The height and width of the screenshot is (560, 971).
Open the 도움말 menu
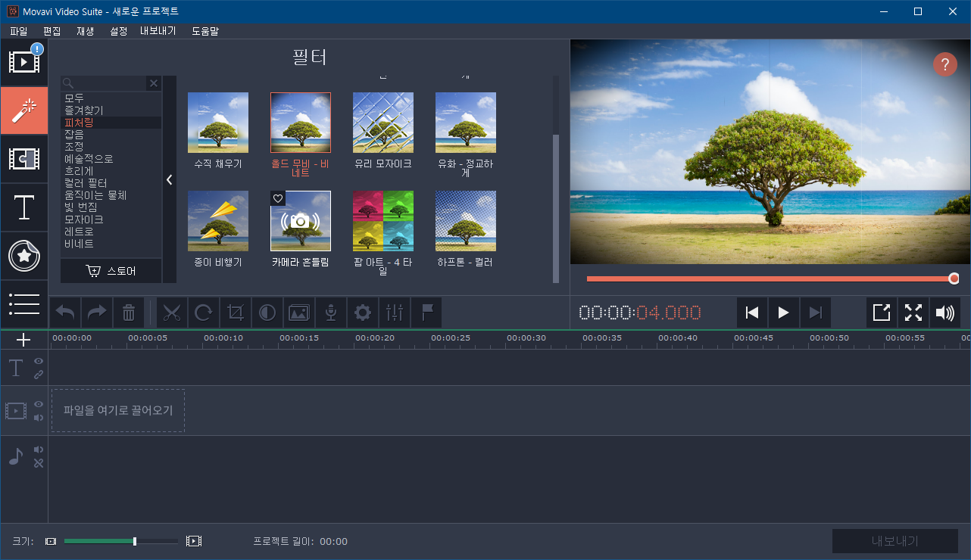coord(205,31)
